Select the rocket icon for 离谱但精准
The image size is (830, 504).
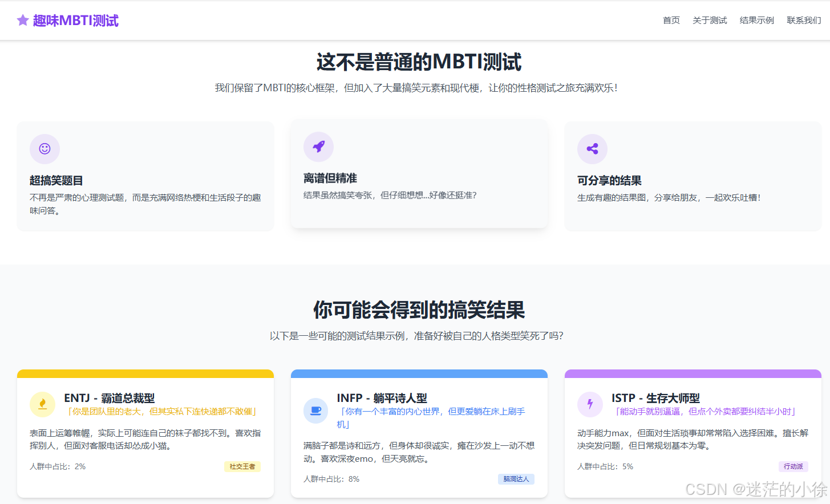(318, 147)
